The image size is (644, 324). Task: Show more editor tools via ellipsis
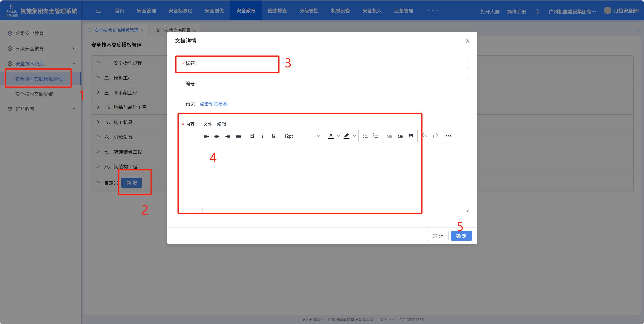click(448, 136)
